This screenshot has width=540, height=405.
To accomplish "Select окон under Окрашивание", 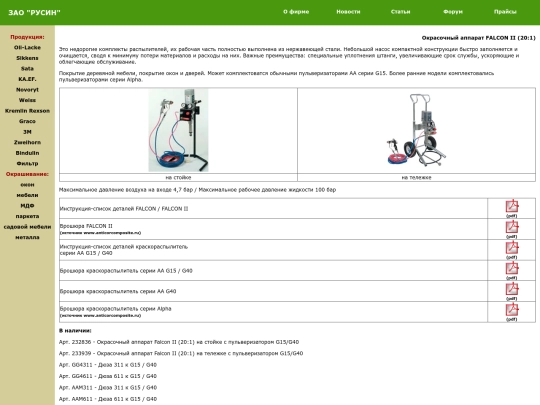I will click(27, 185).
